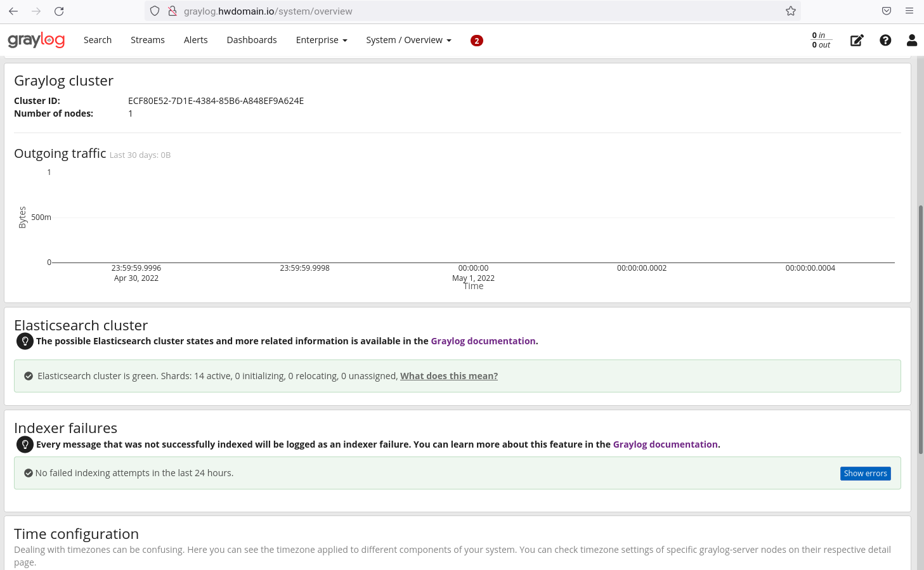Reload the page
Viewport: 924px width, 570px height.
[x=59, y=11]
